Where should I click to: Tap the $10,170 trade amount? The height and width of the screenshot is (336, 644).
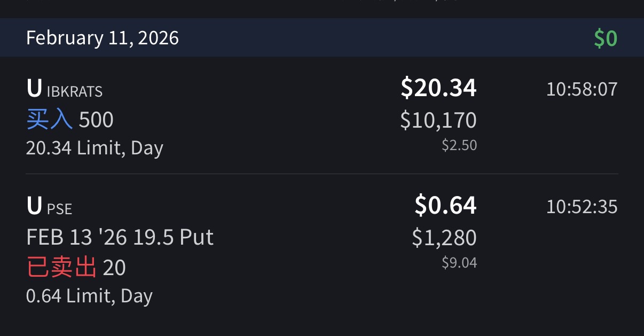438,120
